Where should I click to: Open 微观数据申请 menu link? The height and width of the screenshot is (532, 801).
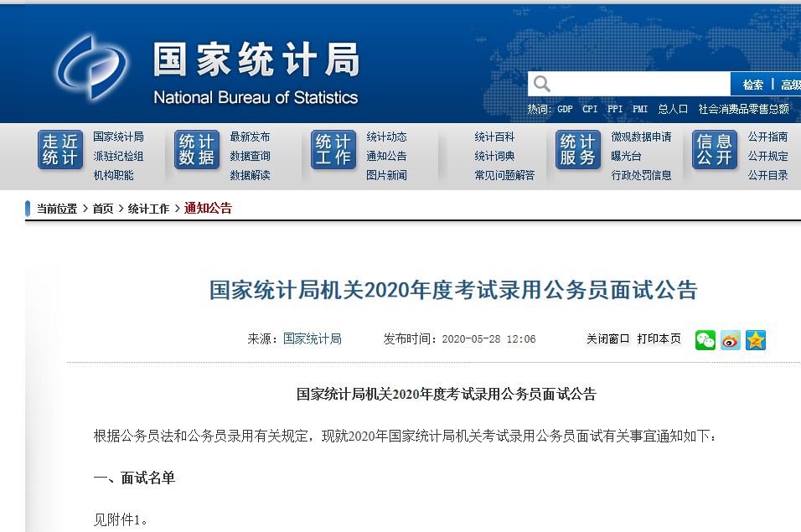click(642, 137)
